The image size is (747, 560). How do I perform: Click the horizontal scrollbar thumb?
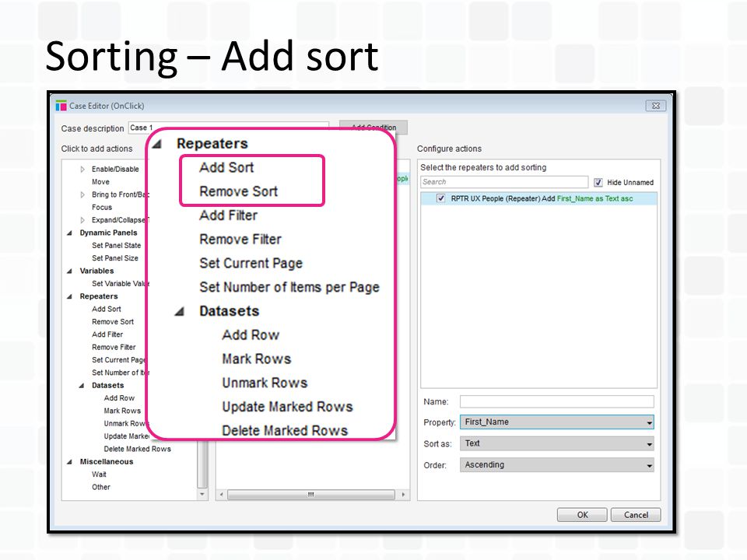[x=311, y=495]
